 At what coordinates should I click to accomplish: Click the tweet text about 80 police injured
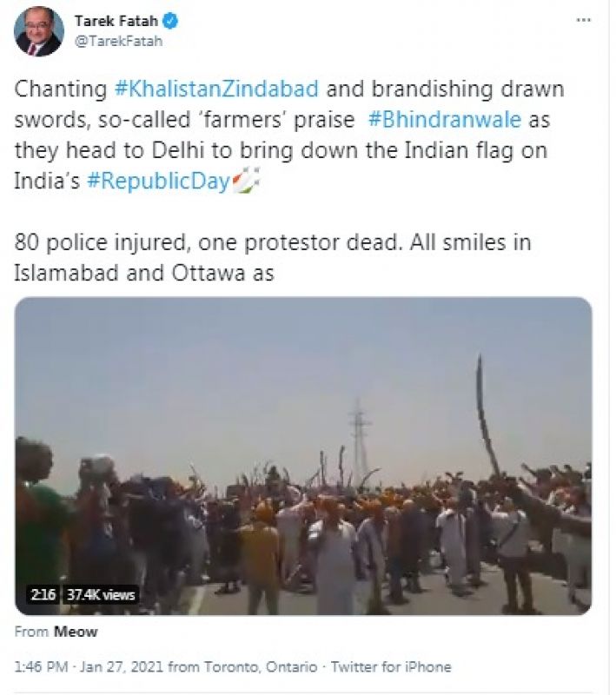(273, 257)
